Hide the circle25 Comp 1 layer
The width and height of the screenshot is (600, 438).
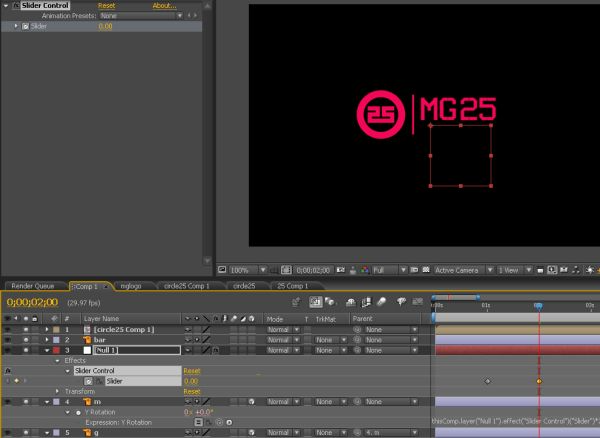tap(8, 329)
